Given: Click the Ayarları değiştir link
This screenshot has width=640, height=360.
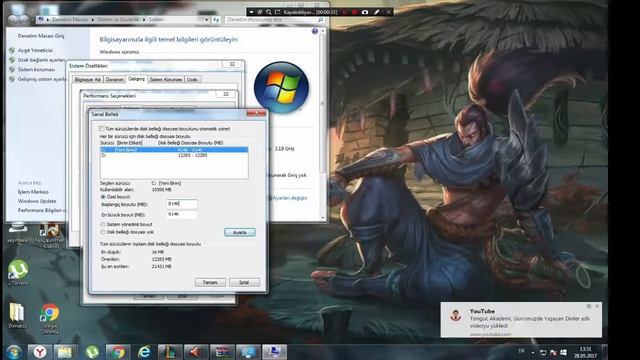Looking at the screenshot, I should [x=290, y=198].
